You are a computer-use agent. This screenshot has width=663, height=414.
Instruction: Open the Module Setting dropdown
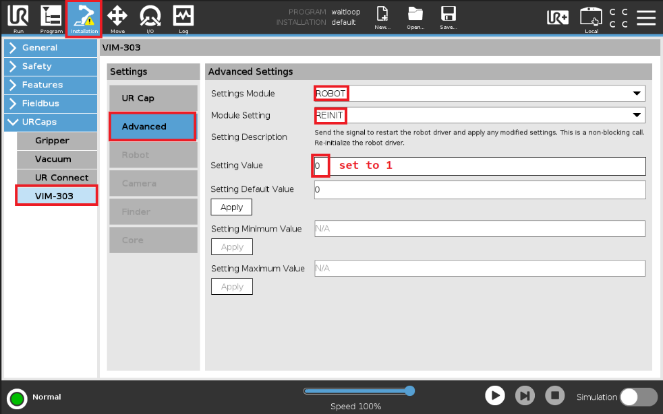pyautogui.click(x=479, y=115)
